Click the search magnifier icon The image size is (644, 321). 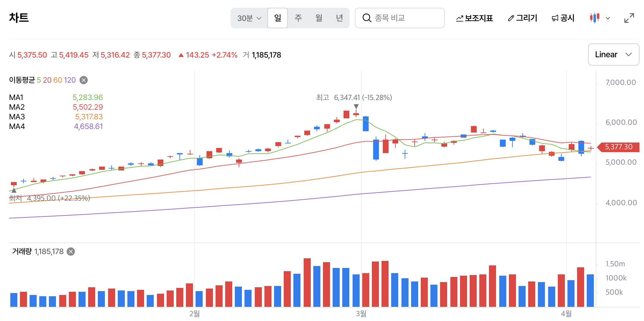[367, 18]
